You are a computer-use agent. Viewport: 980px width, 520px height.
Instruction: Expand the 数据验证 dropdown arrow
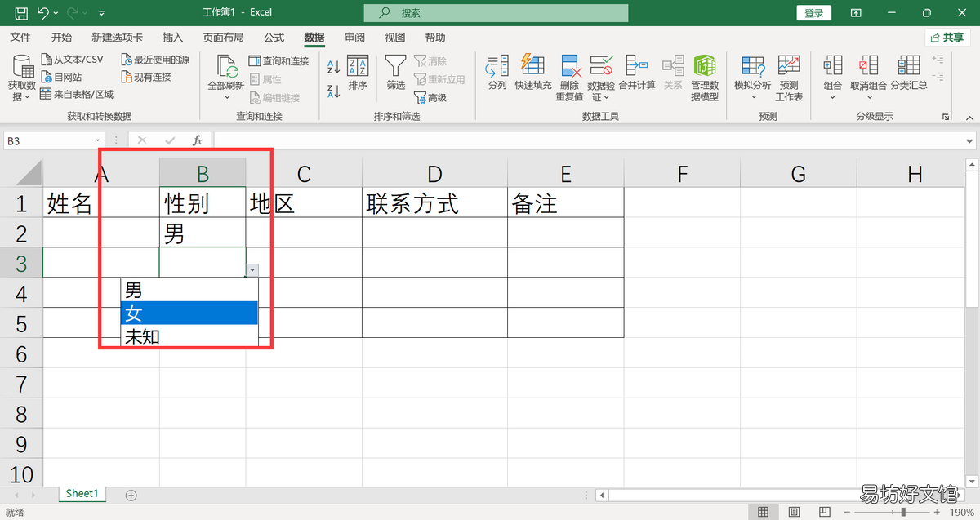[x=606, y=97]
